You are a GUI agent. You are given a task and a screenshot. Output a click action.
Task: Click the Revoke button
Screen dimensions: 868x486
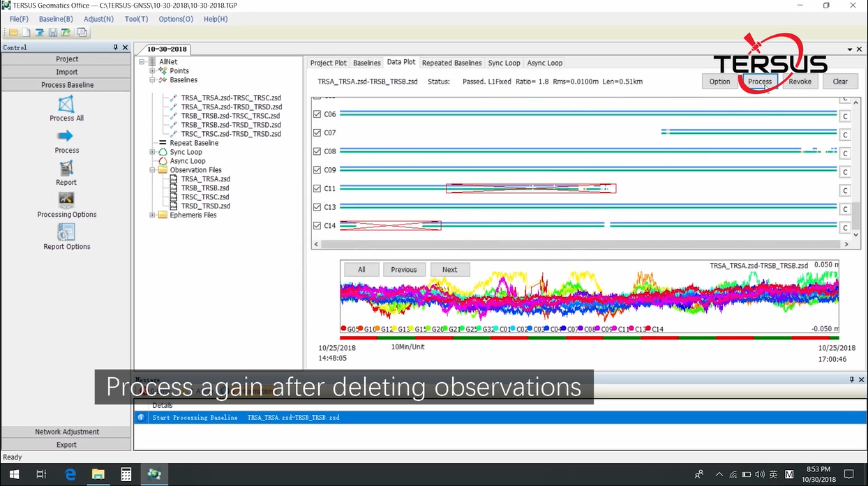click(800, 82)
